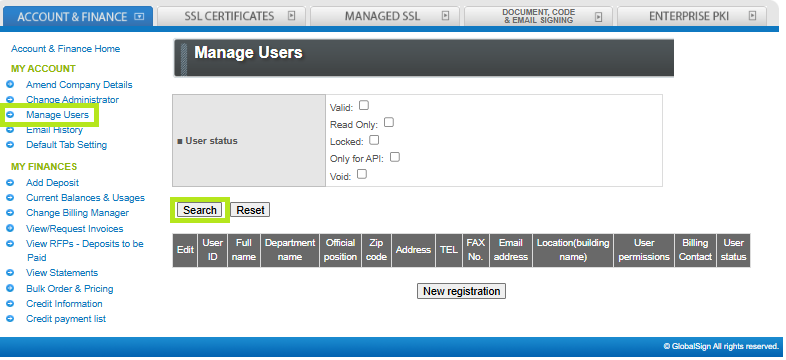
Task: Open Amend Company Details link
Action: tap(79, 85)
